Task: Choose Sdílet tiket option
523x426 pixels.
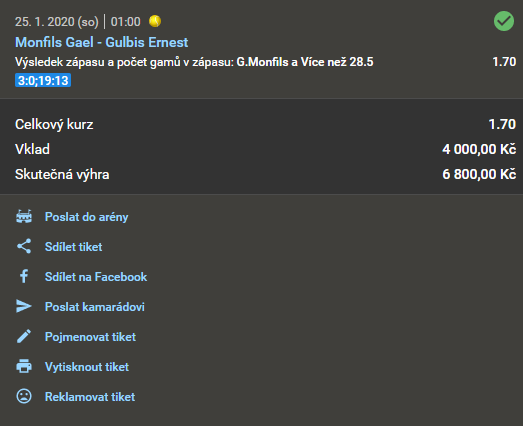Action: [73, 247]
